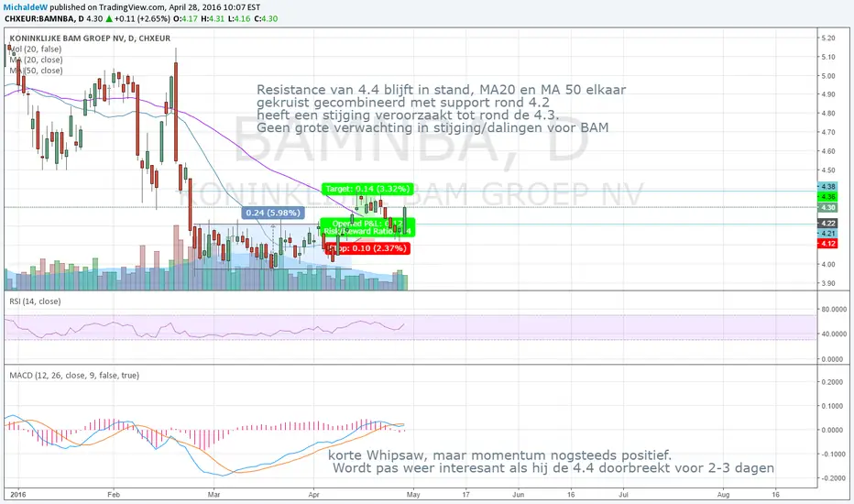This screenshot has width=854, height=504.
Task: Click the Feb label on the time axis
Action: tap(114, 495)
